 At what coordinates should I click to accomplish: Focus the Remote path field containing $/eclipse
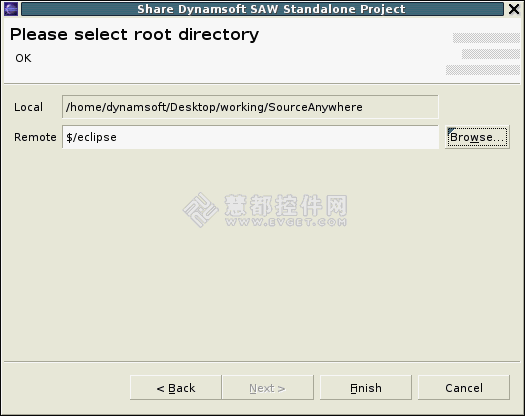click(250, 137)
